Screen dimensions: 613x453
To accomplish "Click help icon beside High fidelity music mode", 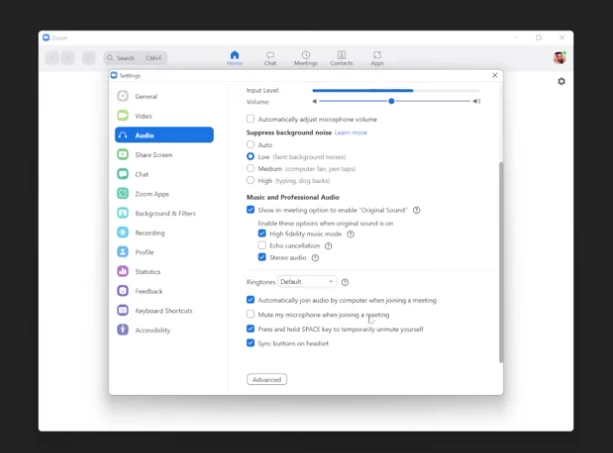I will (x=351, y=234).
